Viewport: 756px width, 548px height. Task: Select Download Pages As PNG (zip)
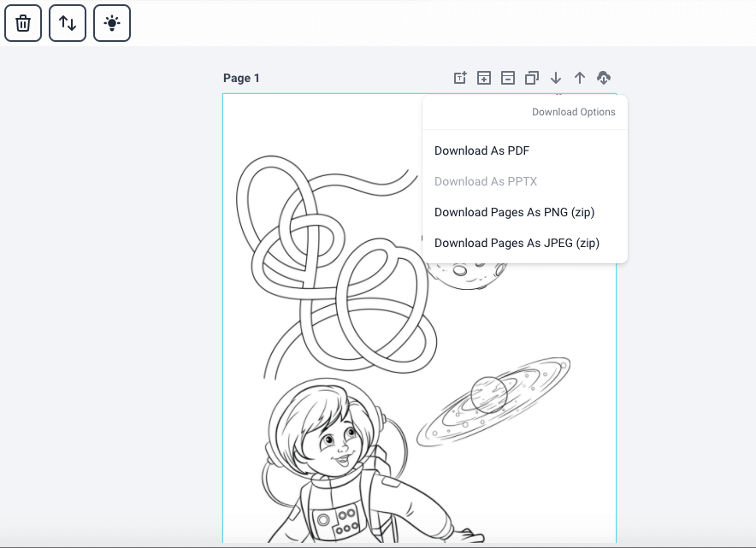point(515,213)
